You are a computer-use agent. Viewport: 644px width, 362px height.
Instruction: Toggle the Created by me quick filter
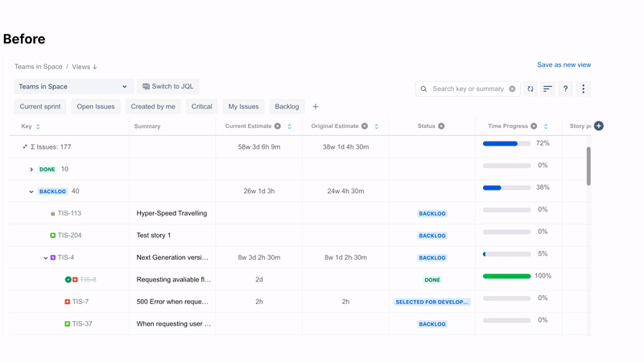pyautogui.click(x=153, y=107)
